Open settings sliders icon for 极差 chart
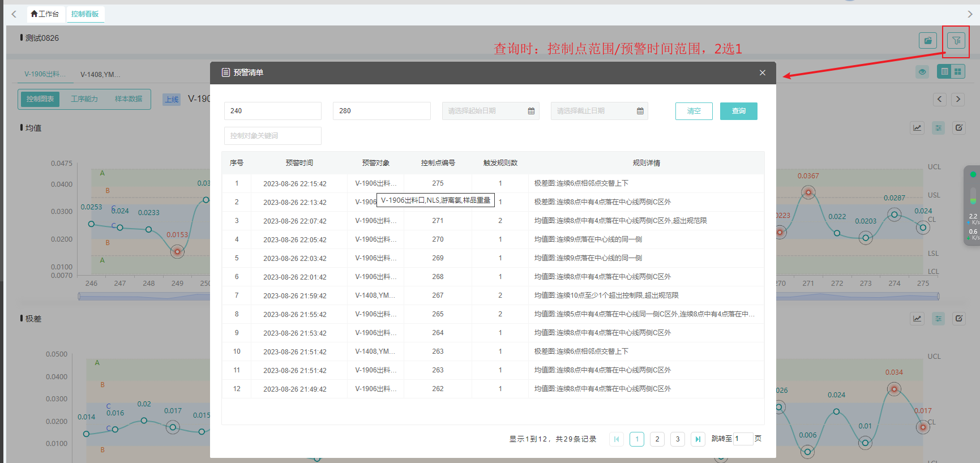The width and height of the screenshot is (980, 463). 939,318
